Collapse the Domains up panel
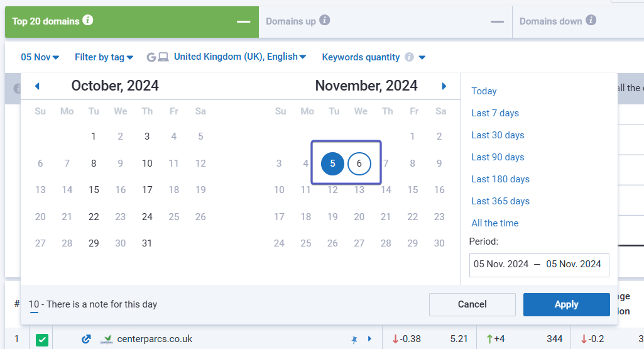 (497, 21)
